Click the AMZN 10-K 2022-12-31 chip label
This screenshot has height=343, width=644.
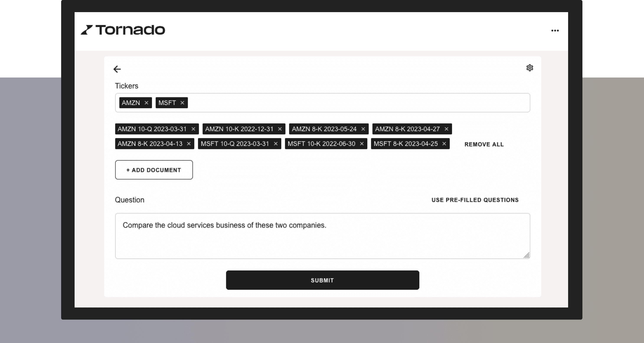click(239, 129)
